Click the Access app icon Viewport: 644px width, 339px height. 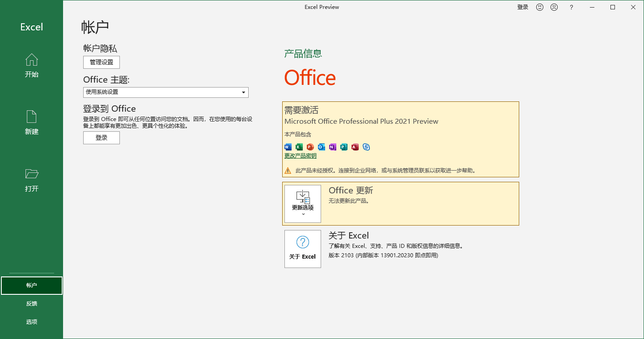(x=355, y=147)
